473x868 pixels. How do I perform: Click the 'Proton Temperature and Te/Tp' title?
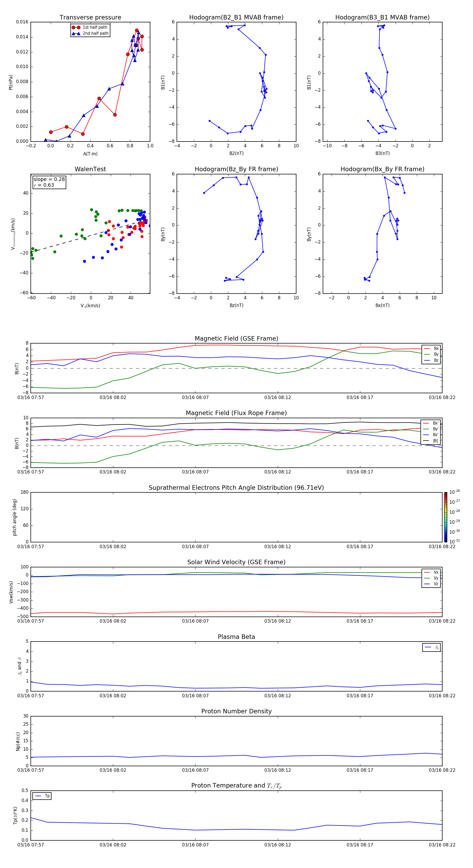click(x=236, y=786)
